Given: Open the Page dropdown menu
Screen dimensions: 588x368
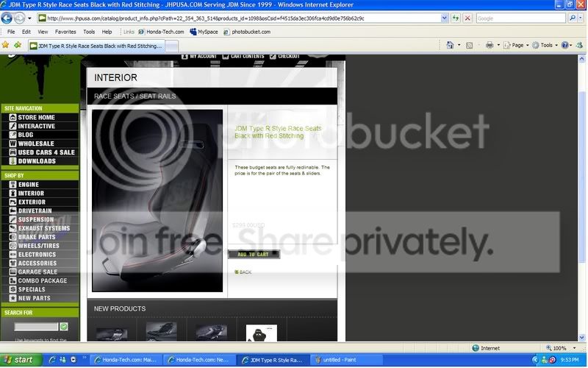Looking at the screenshot, I should (x=517, y=45).
